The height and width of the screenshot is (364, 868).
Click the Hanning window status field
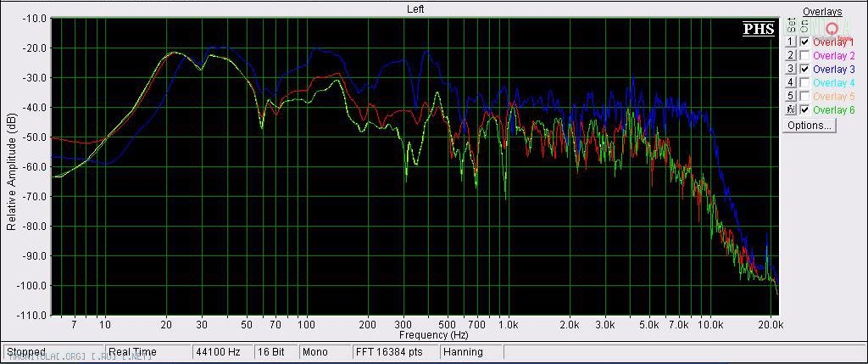coord(471,352)
